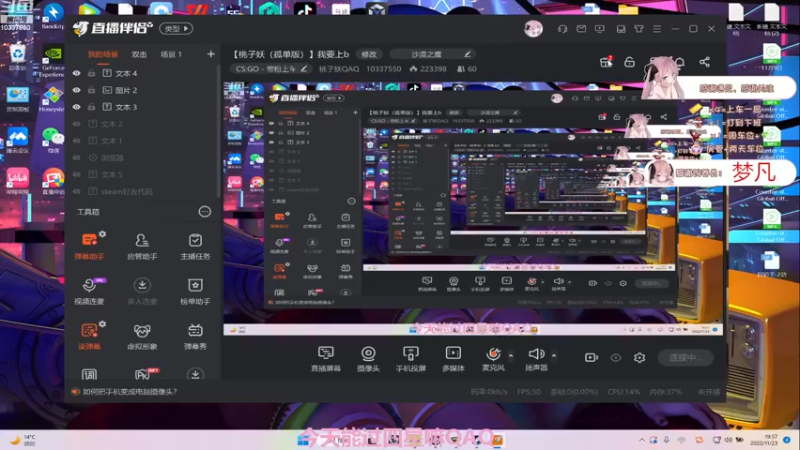
Task: Open the 弹幕秀 danmaku show tool
Action: 195,336
